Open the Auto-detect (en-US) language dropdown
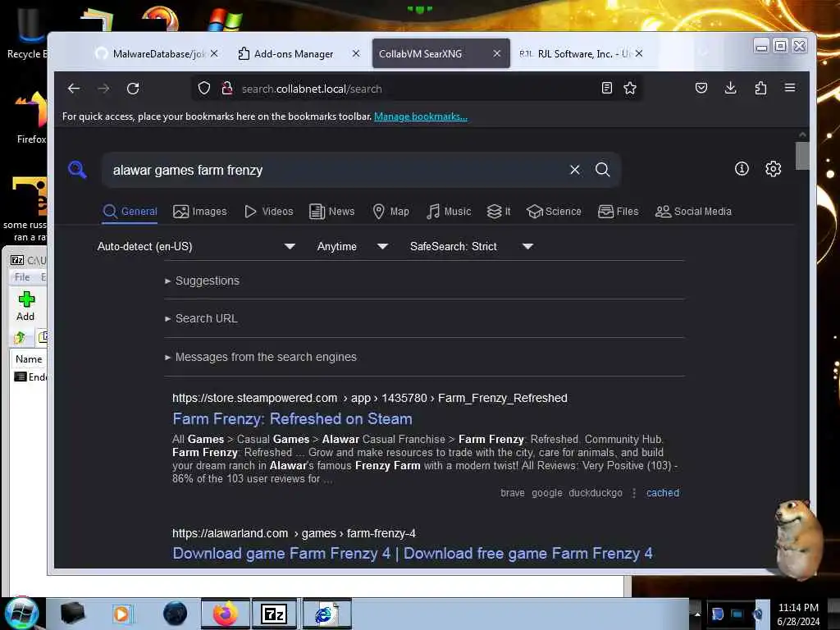 [x=196, y=246]
